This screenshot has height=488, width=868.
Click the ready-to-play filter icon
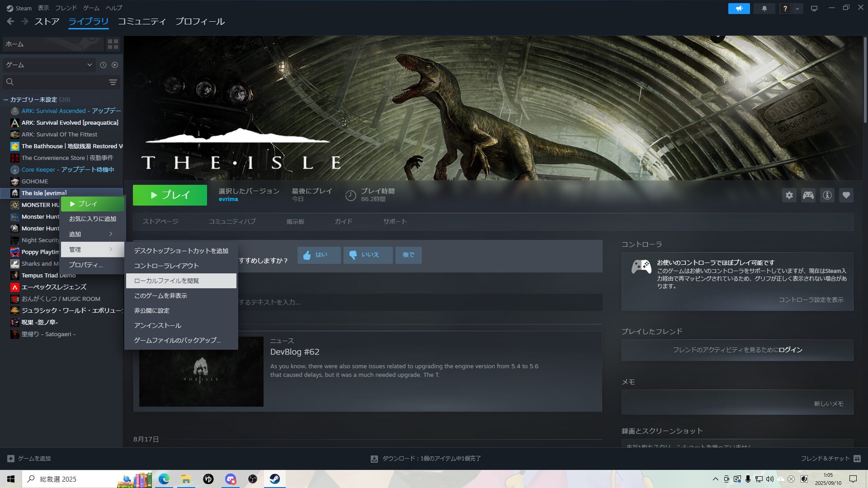tap(115, 65)
